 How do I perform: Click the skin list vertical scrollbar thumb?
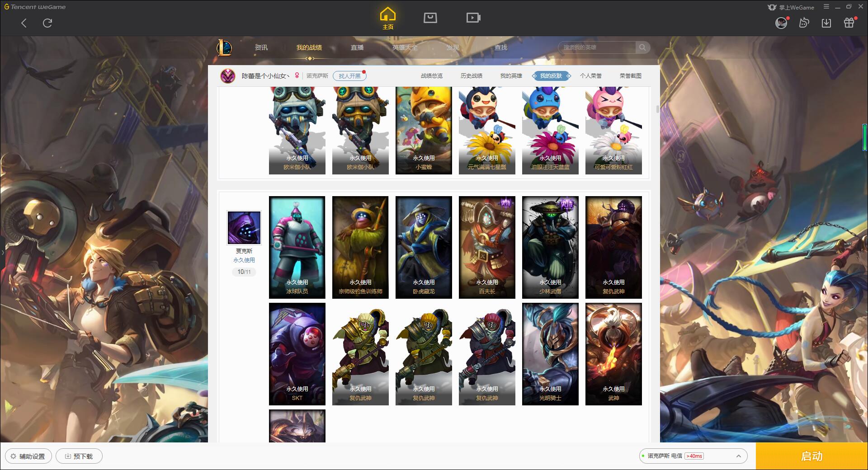[657, 109]
